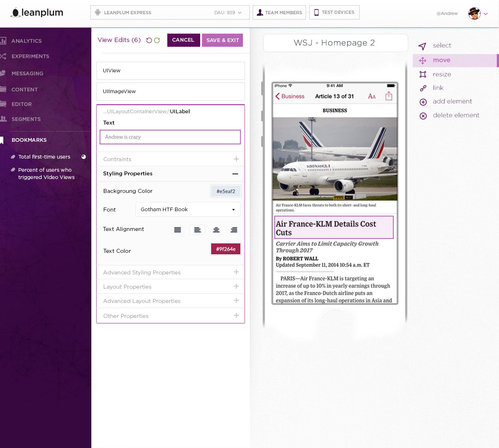
Task: Click the delete element X icon
Action: [x=423, y=116]
